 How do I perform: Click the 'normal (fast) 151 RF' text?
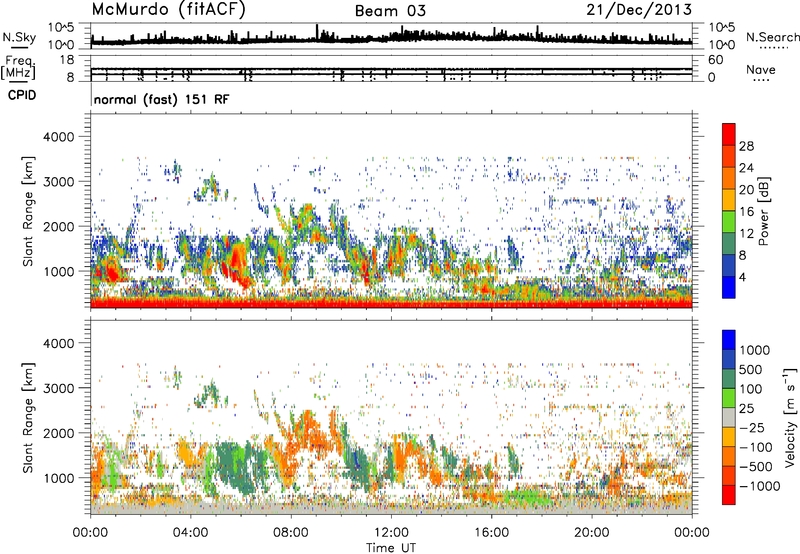(x=162, y=100)
